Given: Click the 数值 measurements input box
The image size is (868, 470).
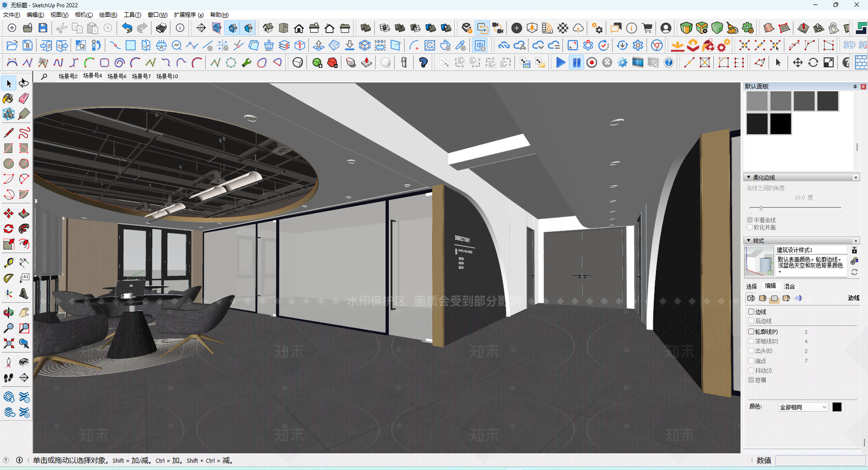Looking at the screenshot, I should (x=820, y=460).
